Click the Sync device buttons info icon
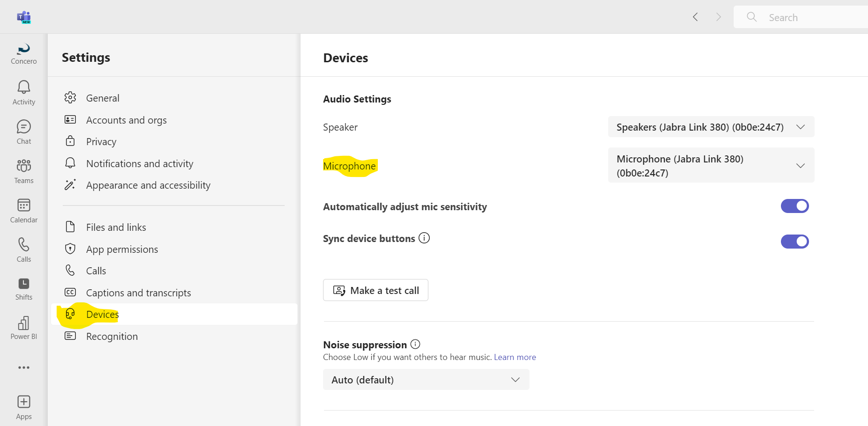 click(x=424, y=238)
